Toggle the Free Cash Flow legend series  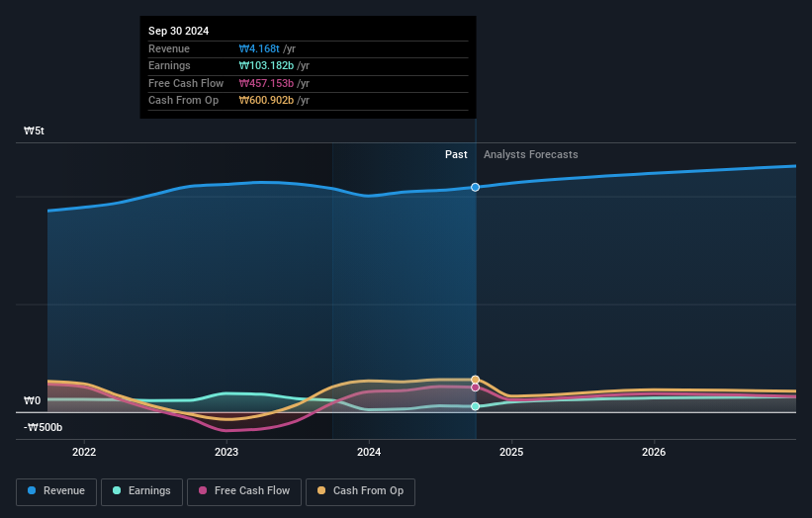244,491
